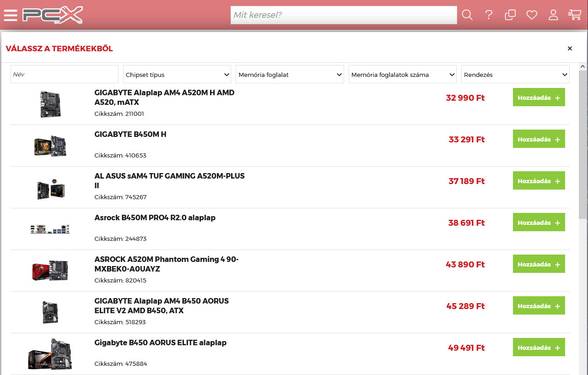588x375 pixels.
Task: Click the Asrock B450M PRO4 thumbnail
Action: coord(50,229)
